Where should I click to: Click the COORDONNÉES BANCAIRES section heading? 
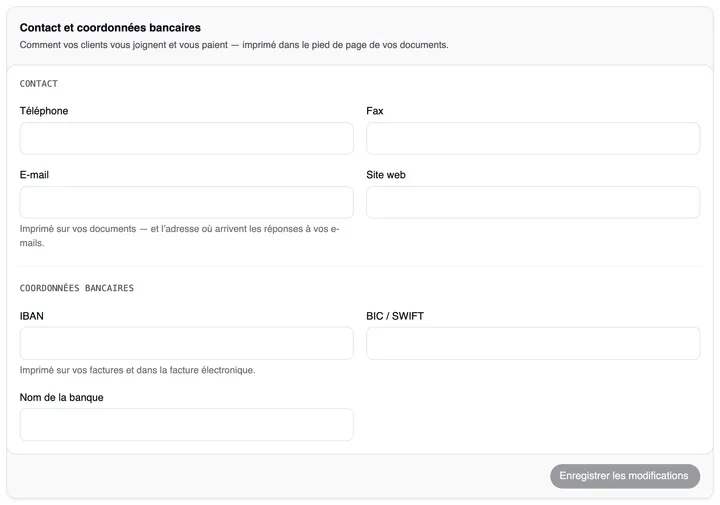coord(77,288)
